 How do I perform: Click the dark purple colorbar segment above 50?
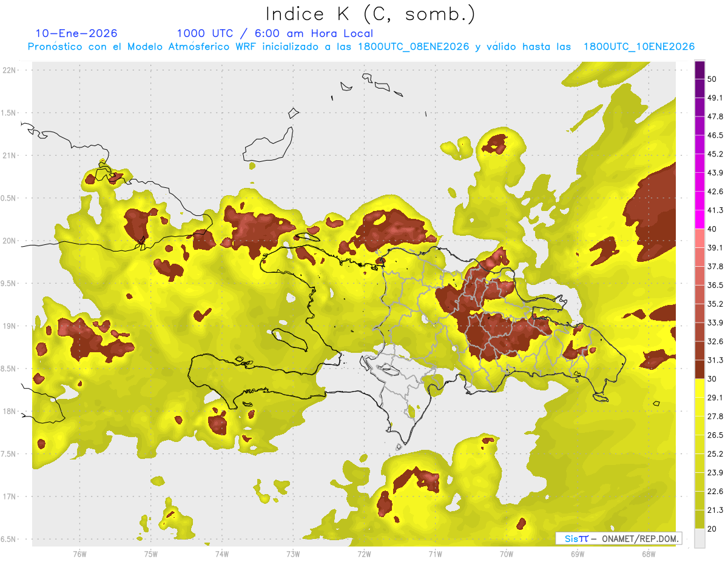(700, 70)
